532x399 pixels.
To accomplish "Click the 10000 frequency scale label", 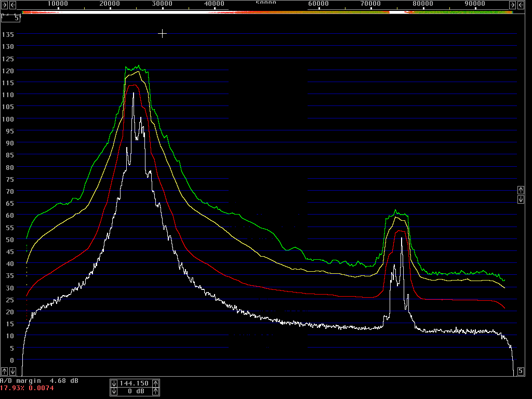I will [x=58, y=4].
